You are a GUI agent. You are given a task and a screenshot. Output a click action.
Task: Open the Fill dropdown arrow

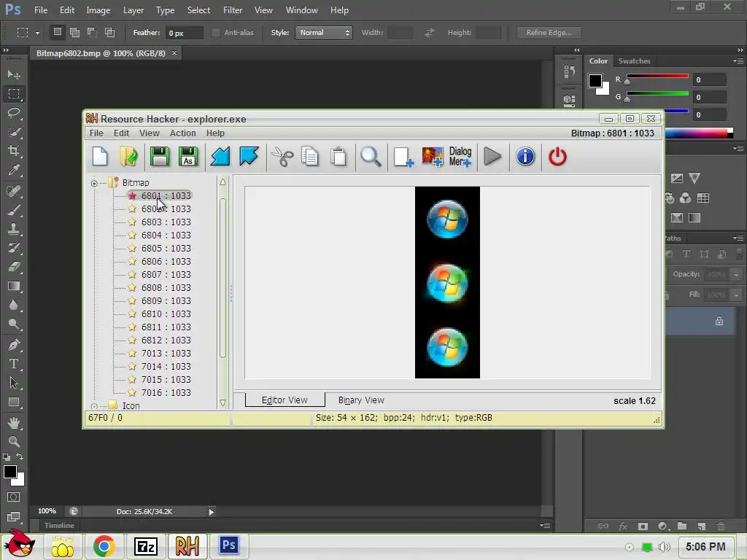coord(736,295)
